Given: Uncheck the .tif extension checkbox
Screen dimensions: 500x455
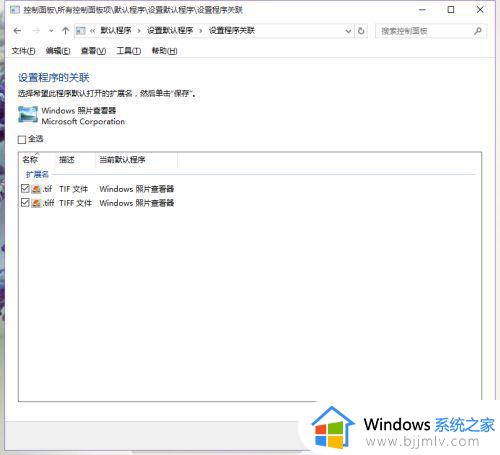Looking at the screenshot, I should tap(25, 189).
